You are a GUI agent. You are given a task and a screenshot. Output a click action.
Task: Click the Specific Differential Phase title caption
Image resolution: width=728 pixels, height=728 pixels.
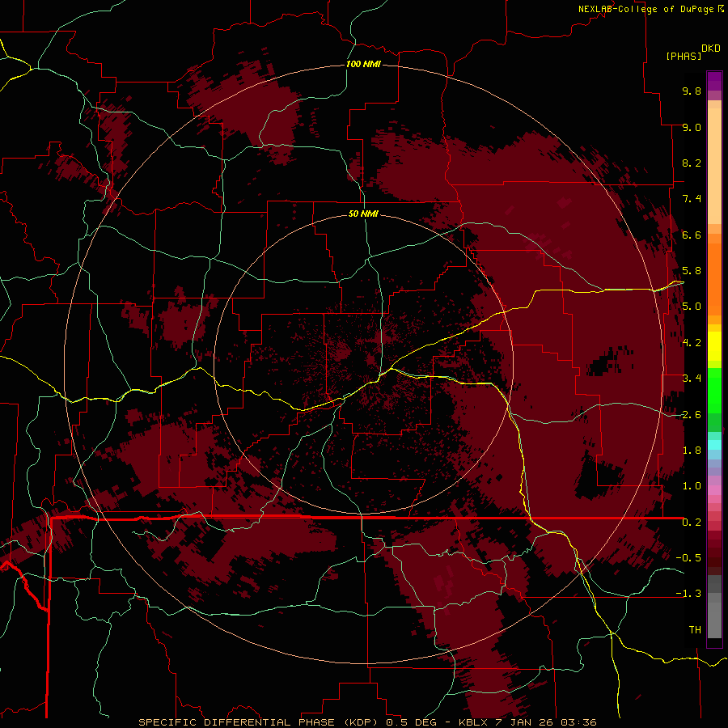coord(367,722)
